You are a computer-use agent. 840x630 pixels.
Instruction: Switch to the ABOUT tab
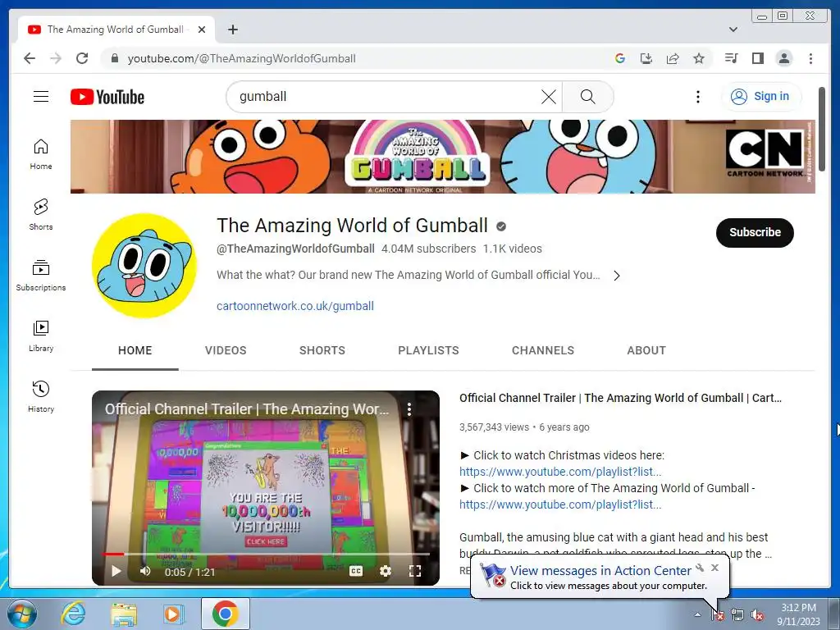(646, 350)
